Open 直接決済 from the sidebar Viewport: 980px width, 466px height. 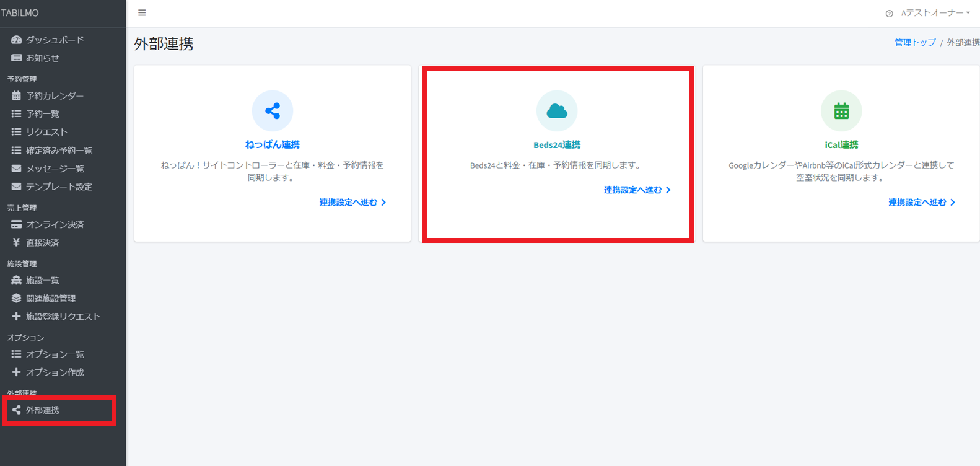tap(42, 243)
